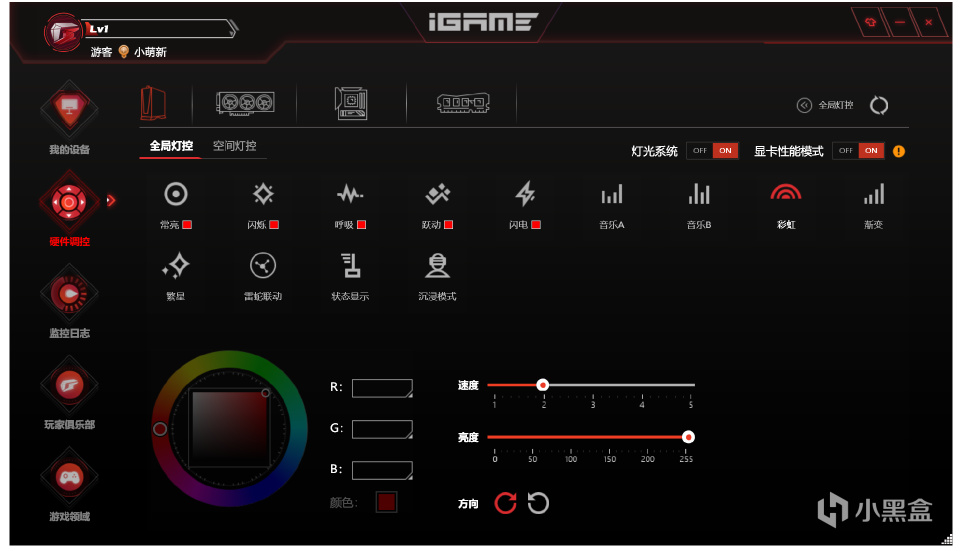Click the red color square beside 闪烁

tap(274, 225)
